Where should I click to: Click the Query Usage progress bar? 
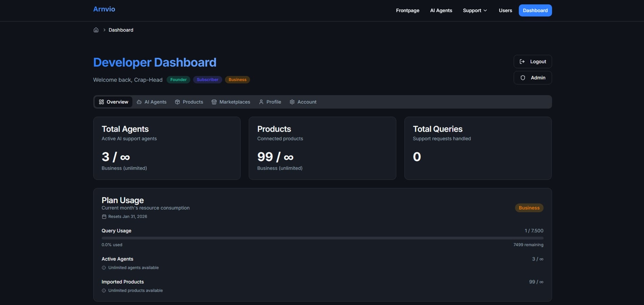click(x=322, y=238)
